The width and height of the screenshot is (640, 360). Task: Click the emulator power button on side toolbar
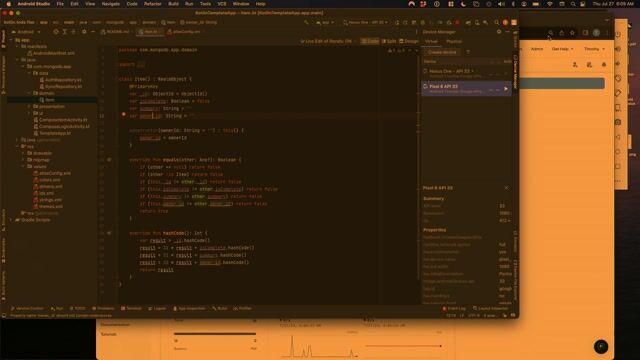tap(618, 34)
